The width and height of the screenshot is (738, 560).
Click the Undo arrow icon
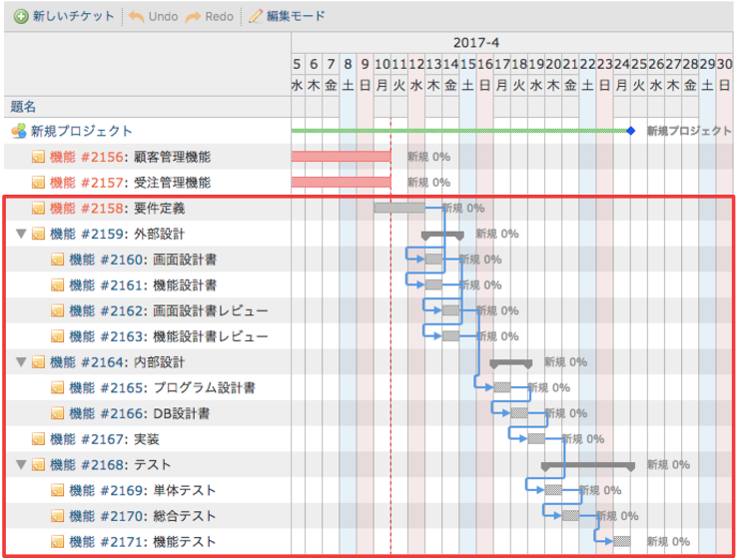click(x=137, y=17)
